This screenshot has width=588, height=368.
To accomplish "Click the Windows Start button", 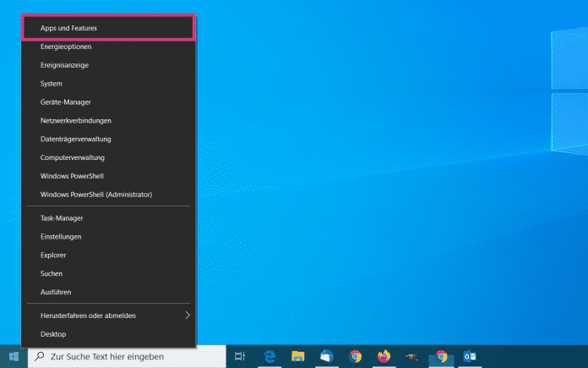I will pos(14,357).
